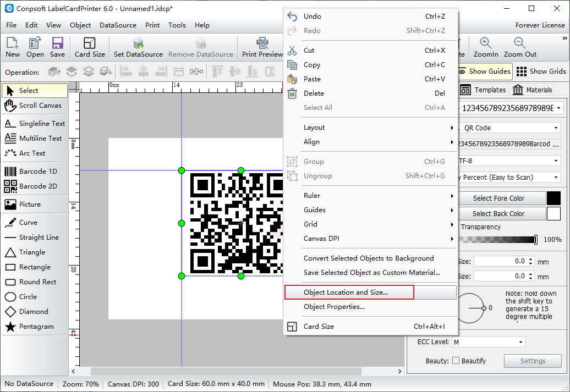Click the Open file toolbar icon
Image resolution: width=570 pixels, height=392 pixels.
(35, 47)
